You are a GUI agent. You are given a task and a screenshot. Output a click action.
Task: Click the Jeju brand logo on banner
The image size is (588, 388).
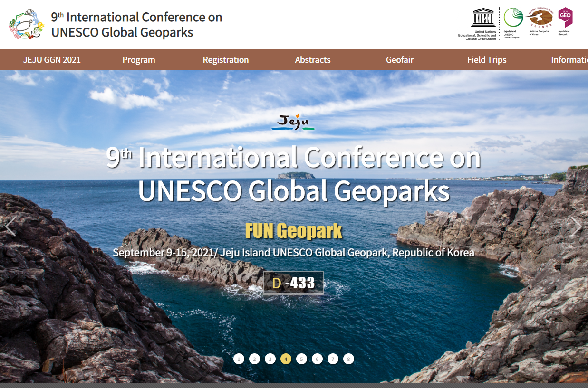(293, 122)
